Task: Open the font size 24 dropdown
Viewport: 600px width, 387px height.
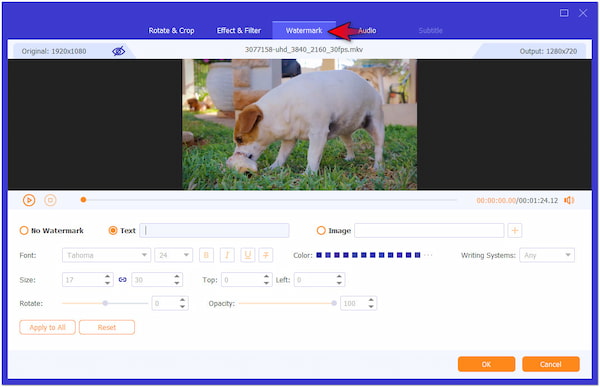Action: [x=173, y=255]
